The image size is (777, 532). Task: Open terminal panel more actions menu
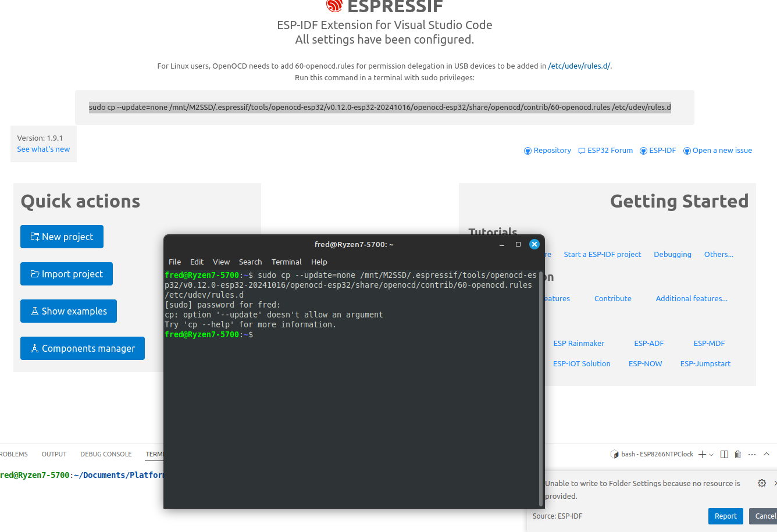752,455
